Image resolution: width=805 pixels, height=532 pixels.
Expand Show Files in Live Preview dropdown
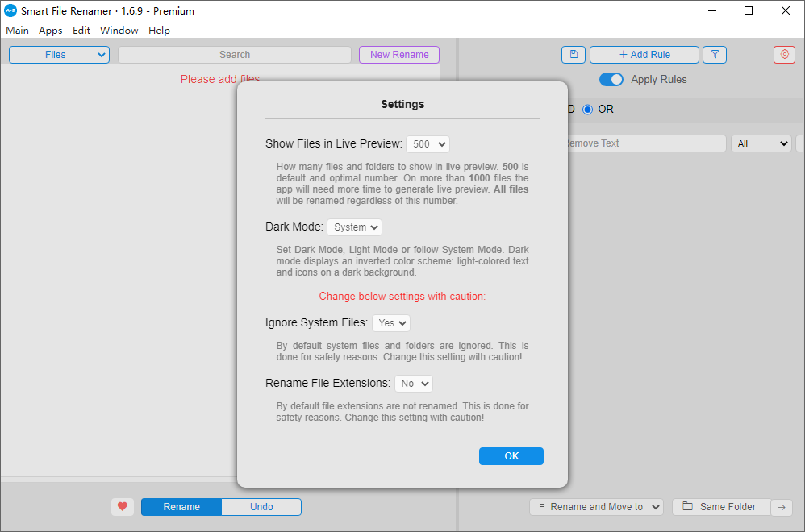click(x=428, y=144)
